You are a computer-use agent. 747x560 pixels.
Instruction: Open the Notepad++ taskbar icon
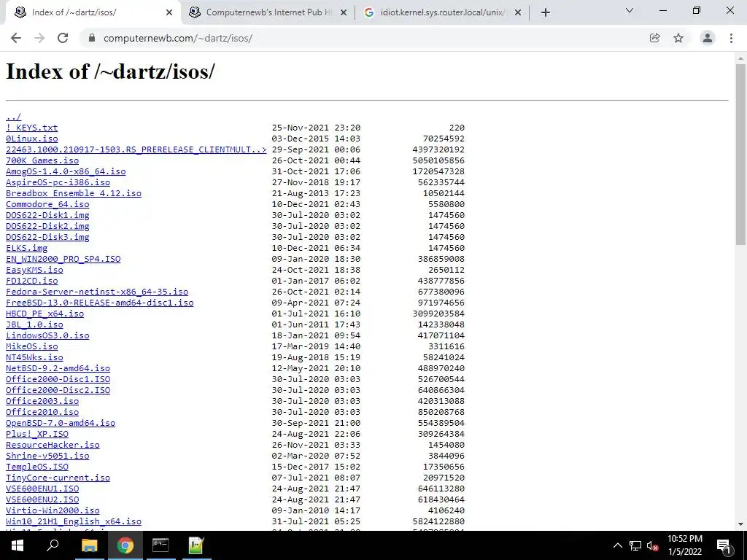[196, 545]
